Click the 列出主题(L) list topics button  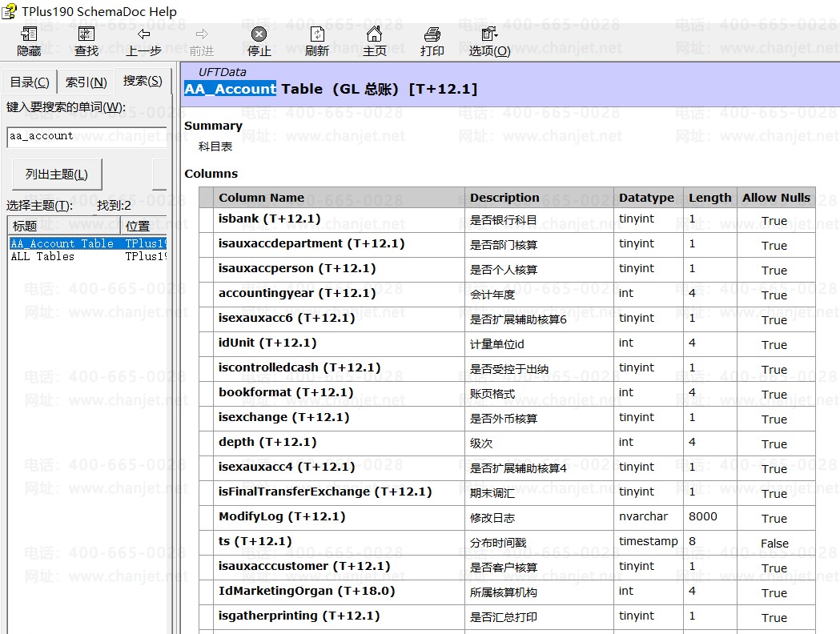point(57,174)
